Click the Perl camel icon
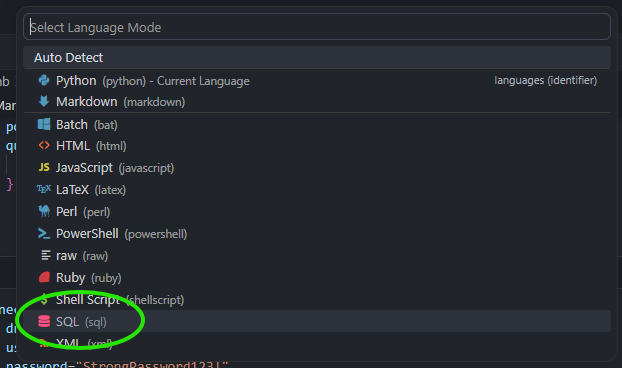622x368 pixels. [44, 211]
